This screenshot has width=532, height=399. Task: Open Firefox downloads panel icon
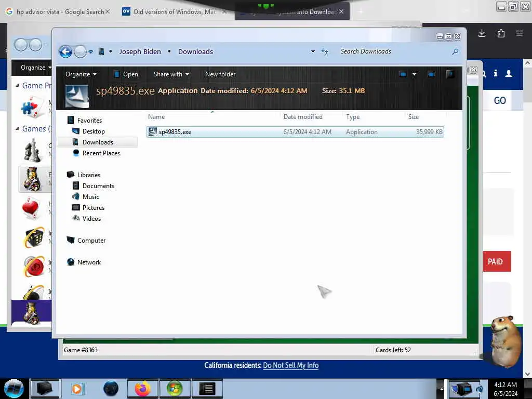[482, 33]
